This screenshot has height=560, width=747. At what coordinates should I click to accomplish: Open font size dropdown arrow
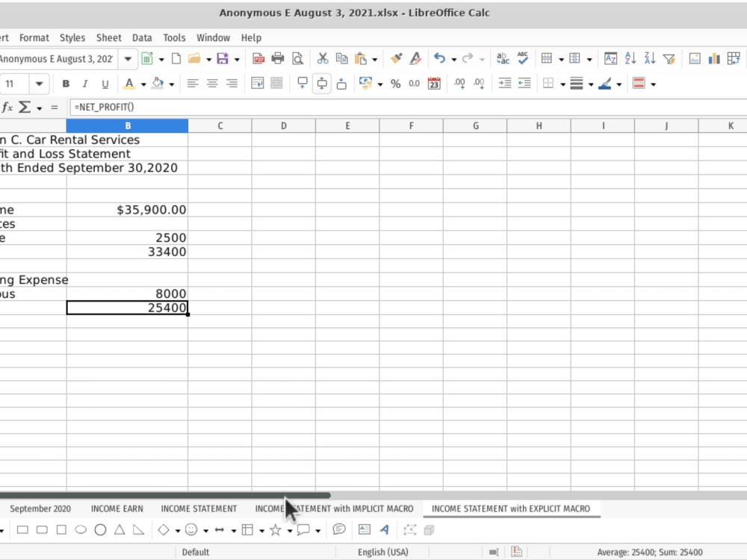(x=39, y=84)
